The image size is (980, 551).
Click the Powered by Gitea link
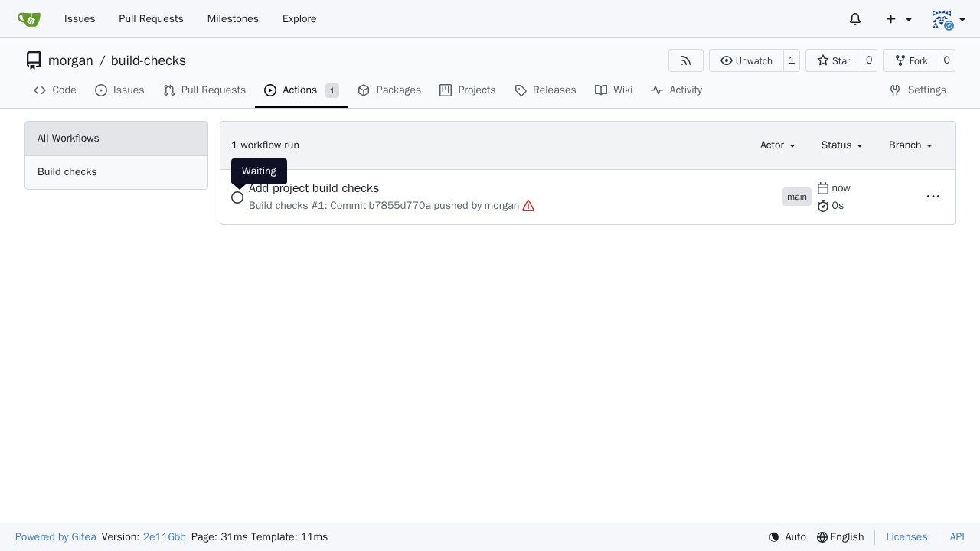coord(56,537)
